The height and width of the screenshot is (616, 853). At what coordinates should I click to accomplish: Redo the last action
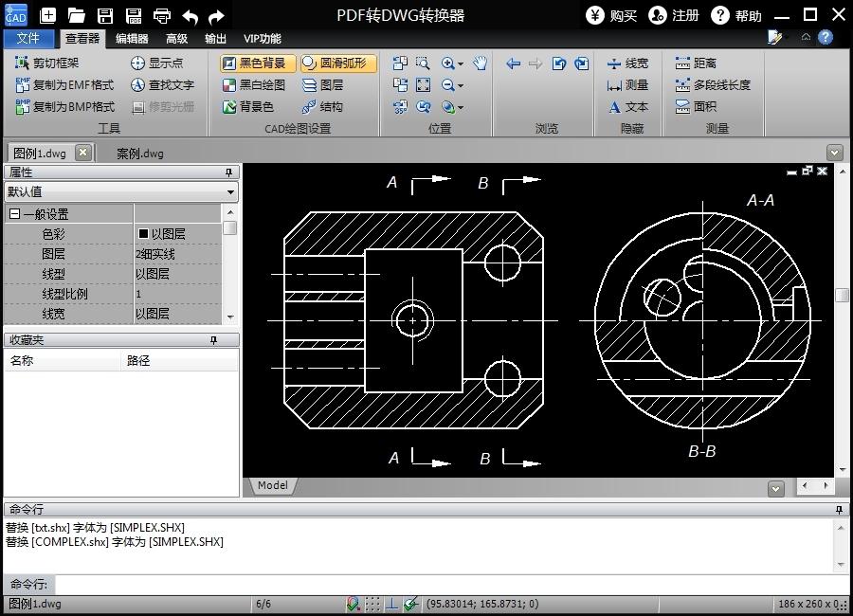pos(216,17)
